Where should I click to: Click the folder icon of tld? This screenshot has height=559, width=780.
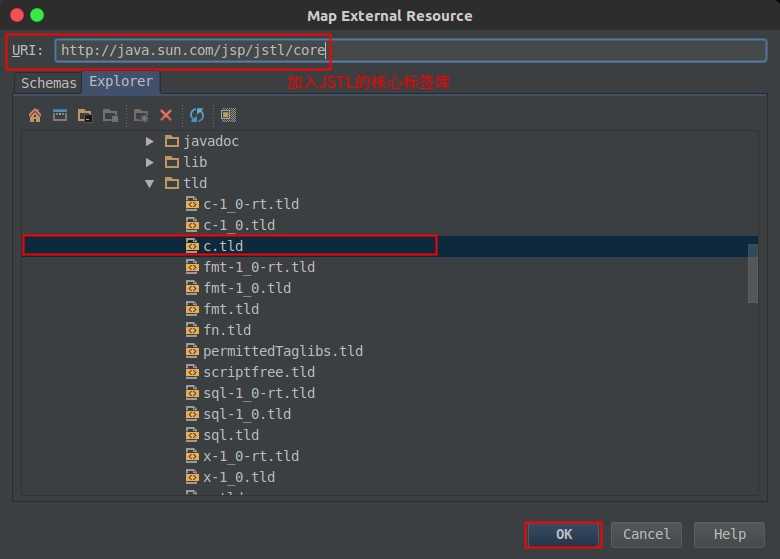172,184
